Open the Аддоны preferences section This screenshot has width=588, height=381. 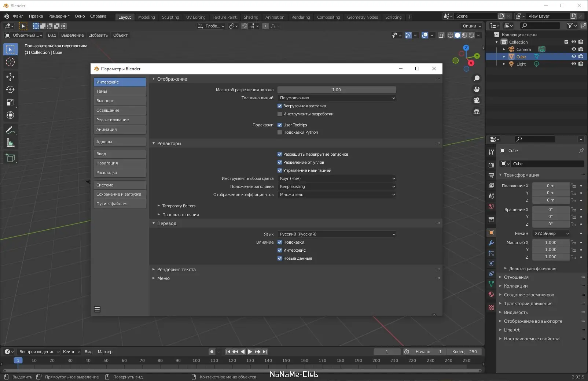(x=120, y=142)
